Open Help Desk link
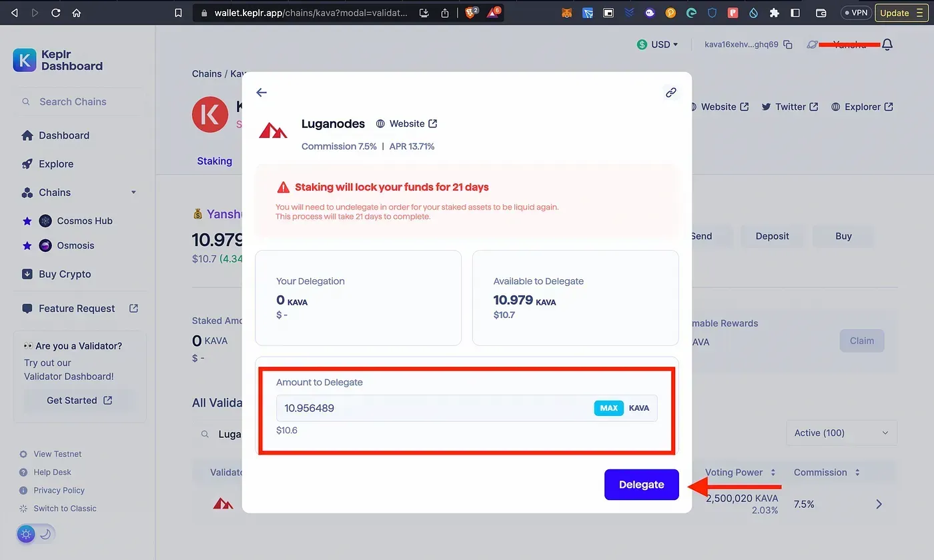This screenshot has height=560, width=934. click(45, 472)
